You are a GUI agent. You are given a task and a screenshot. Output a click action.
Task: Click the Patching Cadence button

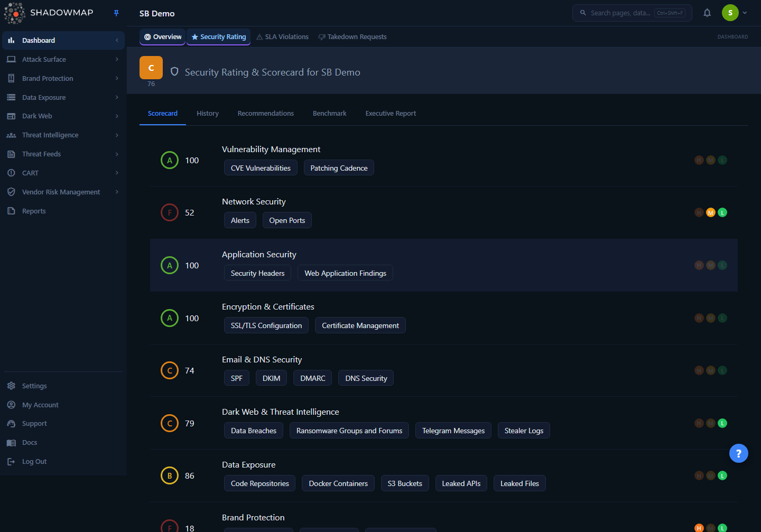tap(339, 168)
